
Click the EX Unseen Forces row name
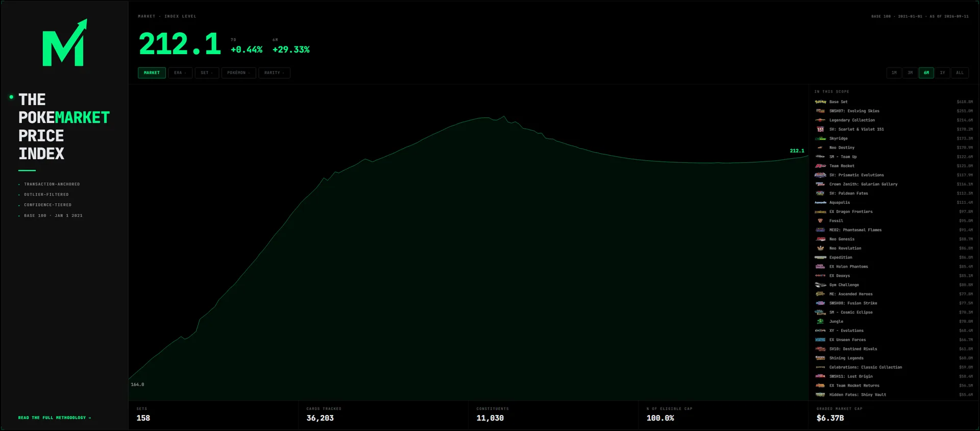tap(847, 340)
